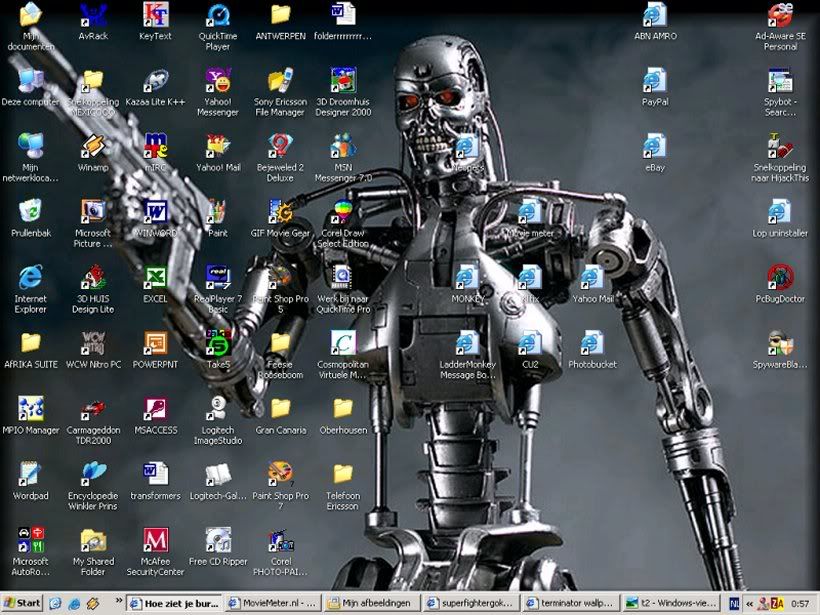Expand hidden system tray icons
Viewport: 820px width, 615px height.
coord(749,603)
